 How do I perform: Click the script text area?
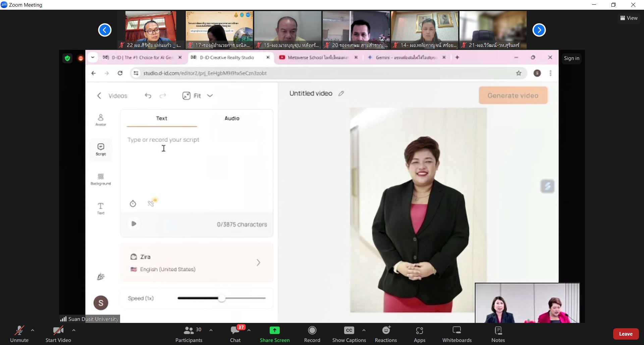coord(197,164)
